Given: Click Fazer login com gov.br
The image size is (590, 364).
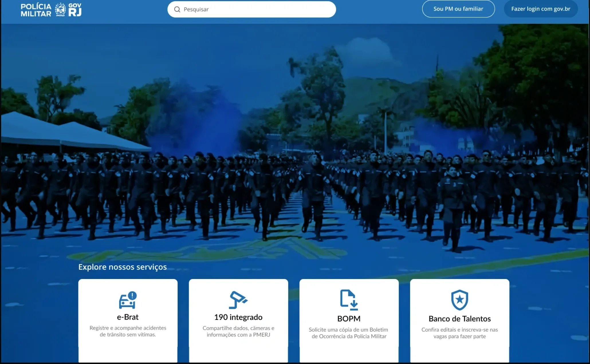Looking at the screenshot, I should tap(541, 9).
